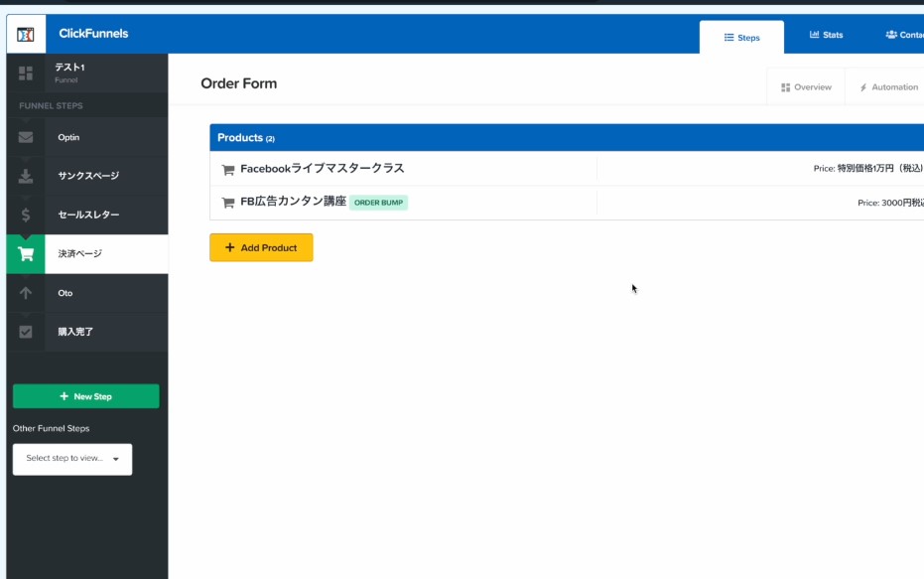Click the ClickFunnels logo icon
Viewport: 924px width, 579px height.
[26, 35]
